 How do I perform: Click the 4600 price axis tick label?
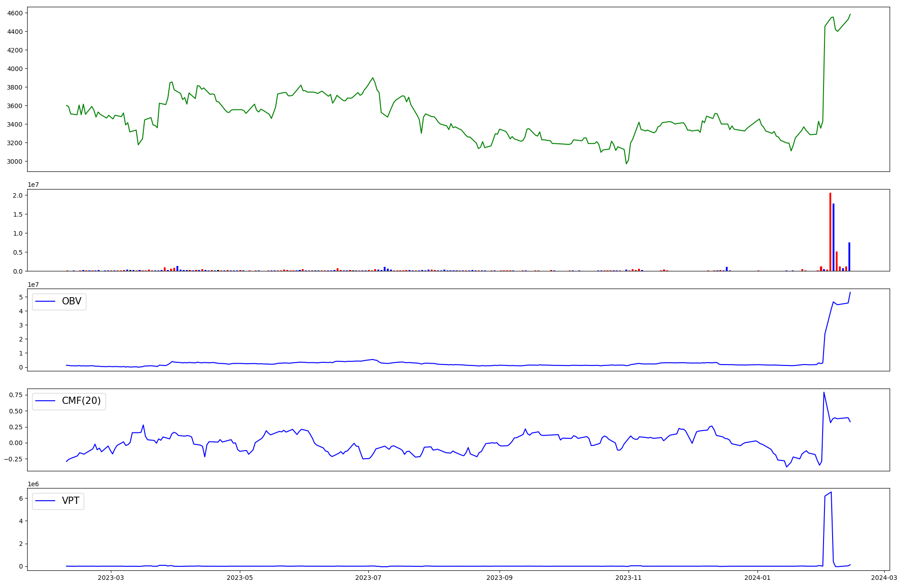point(14,13)
